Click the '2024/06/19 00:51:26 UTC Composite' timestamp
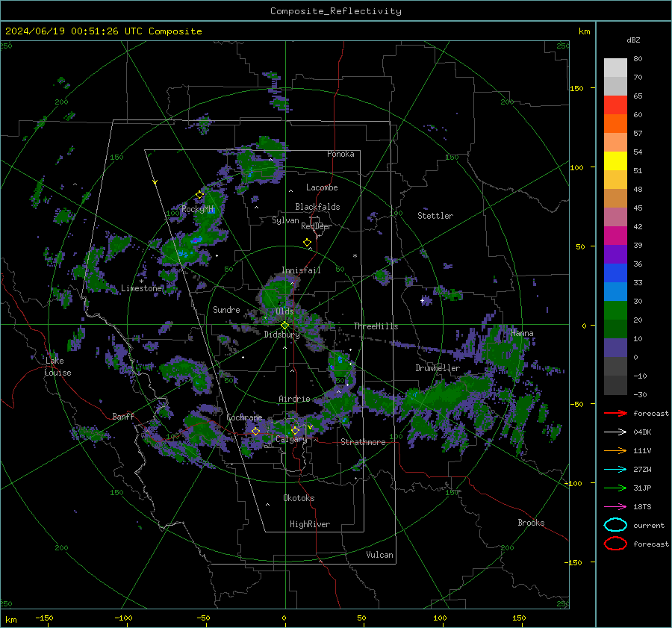This screenshot has height=628, width=672. point(103,31)
